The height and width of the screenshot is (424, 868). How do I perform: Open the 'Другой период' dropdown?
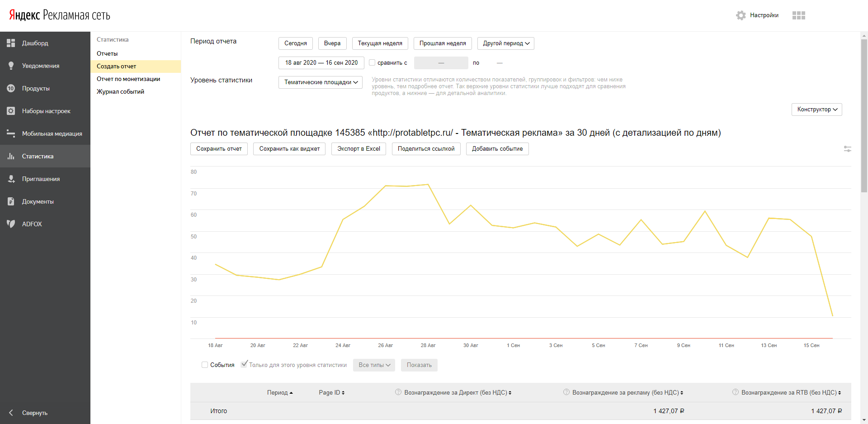(x=505, y=43)
